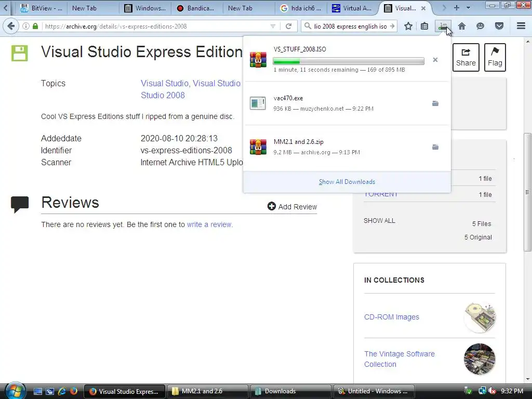This screenshot has width=532, height=399.
Task: Open containing folder for MM2.1 and 2.6.zip
Action: pos(435,147)
